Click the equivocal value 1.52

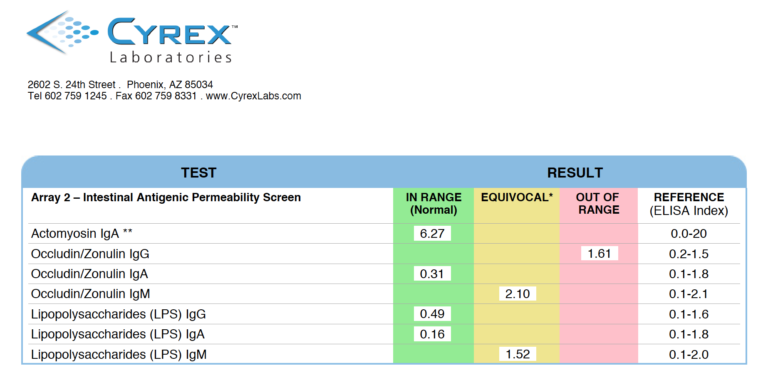(518, 354)
